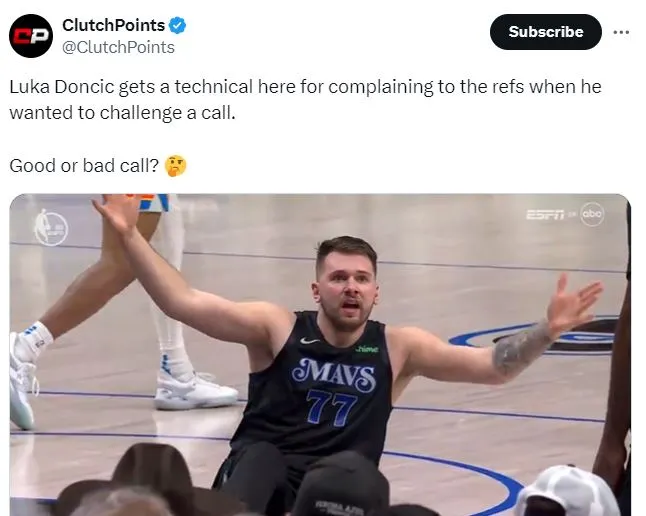646x516 pixels.
Task: Click the tweet text about the technical
Action: (x=305, y=100)
